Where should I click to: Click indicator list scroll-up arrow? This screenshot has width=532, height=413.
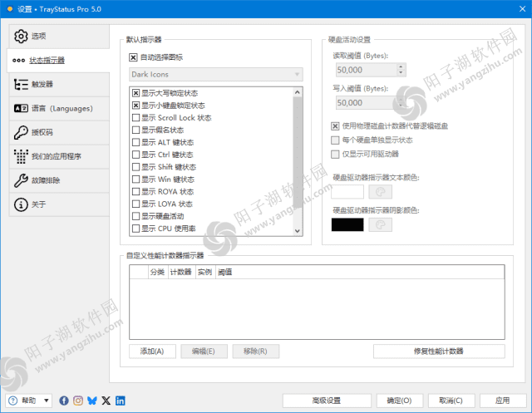click(298, 92)
